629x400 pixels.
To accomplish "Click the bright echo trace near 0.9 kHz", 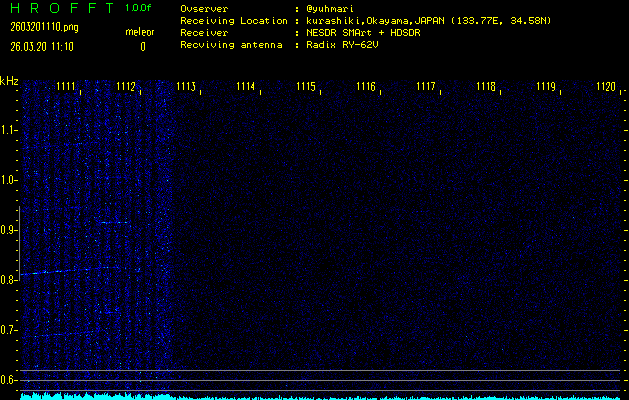I will [114, 222].
